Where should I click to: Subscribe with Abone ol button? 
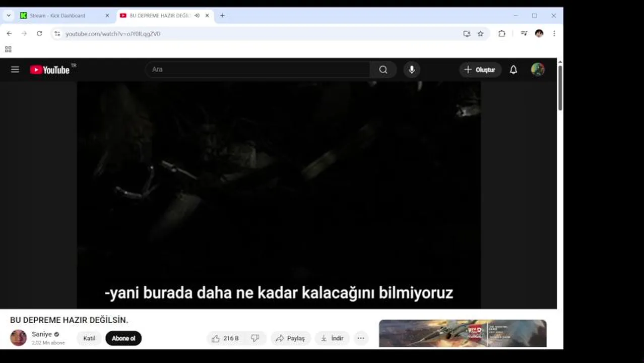pyautogui.click(x=123, y=338)
